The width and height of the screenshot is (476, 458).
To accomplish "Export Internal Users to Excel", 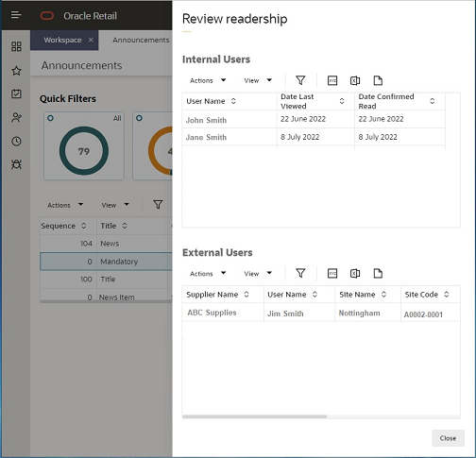I will tap(355, 80).
